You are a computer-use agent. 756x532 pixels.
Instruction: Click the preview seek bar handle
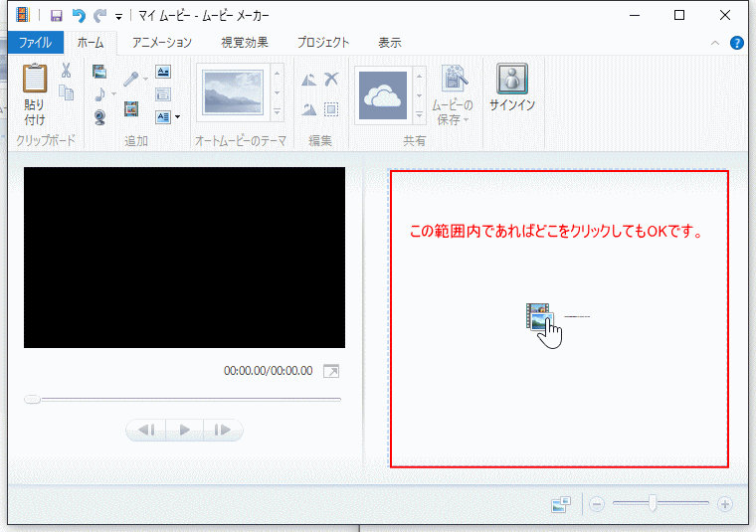(x=32, y=399)
